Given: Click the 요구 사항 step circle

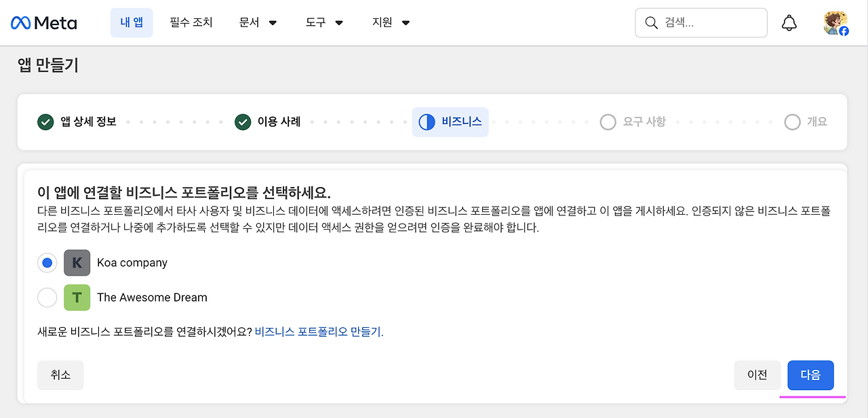Looking at the screenshot, I should click(x=608, y=122).
